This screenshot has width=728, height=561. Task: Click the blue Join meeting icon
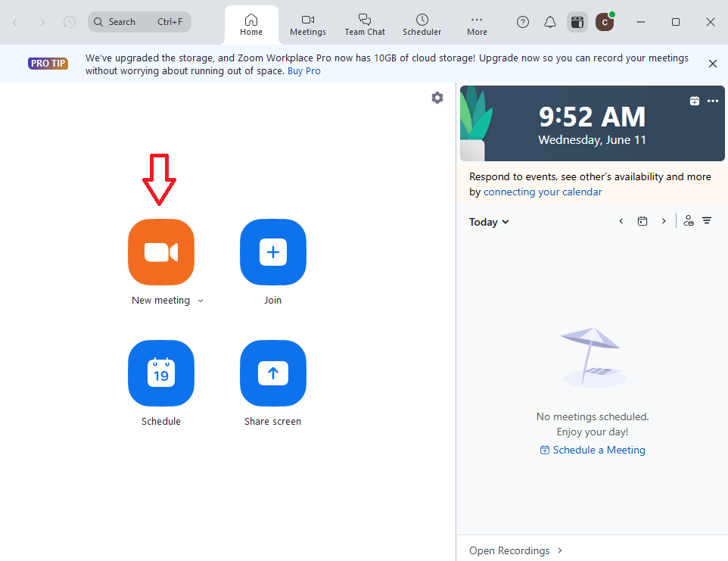pyautogui.click(x=273, y=252)
